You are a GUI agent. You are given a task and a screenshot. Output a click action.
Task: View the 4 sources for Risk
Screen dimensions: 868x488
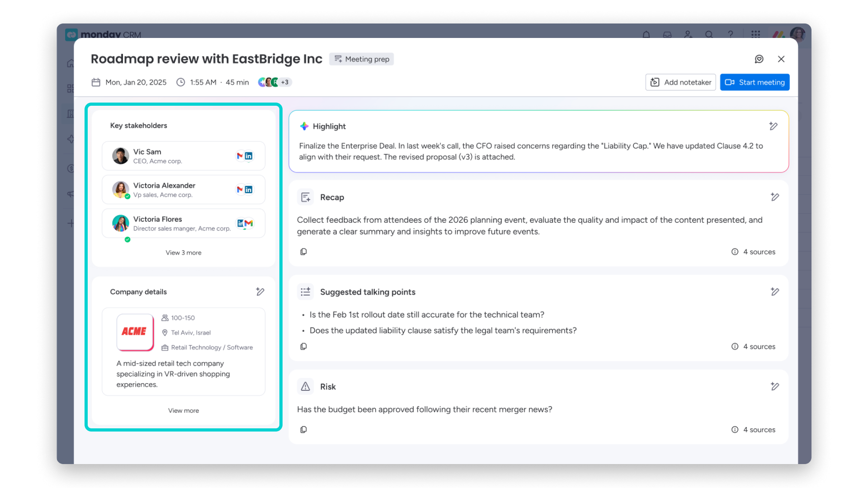(753, 430)
